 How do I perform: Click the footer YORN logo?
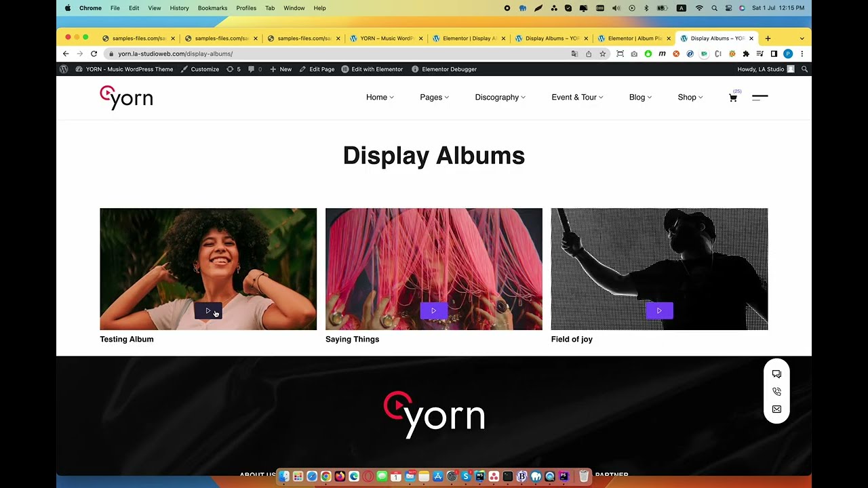tap(434, 415)
